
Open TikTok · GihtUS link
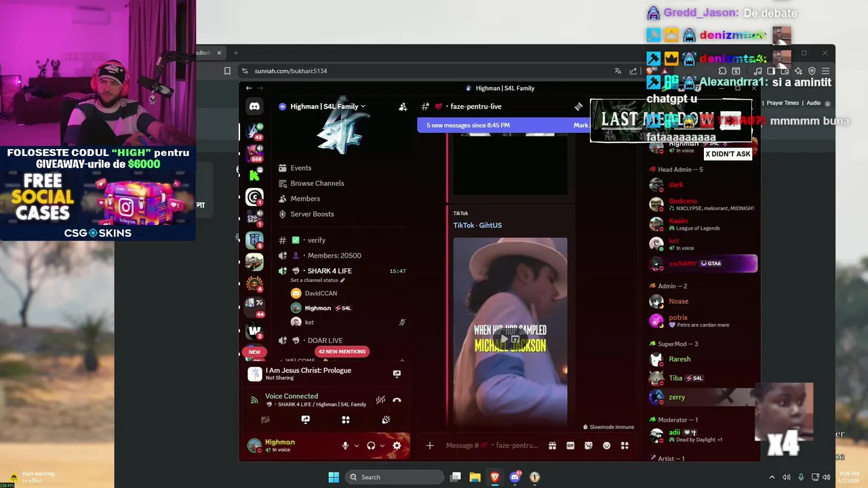pyautogui.click(x=477, y=225)
